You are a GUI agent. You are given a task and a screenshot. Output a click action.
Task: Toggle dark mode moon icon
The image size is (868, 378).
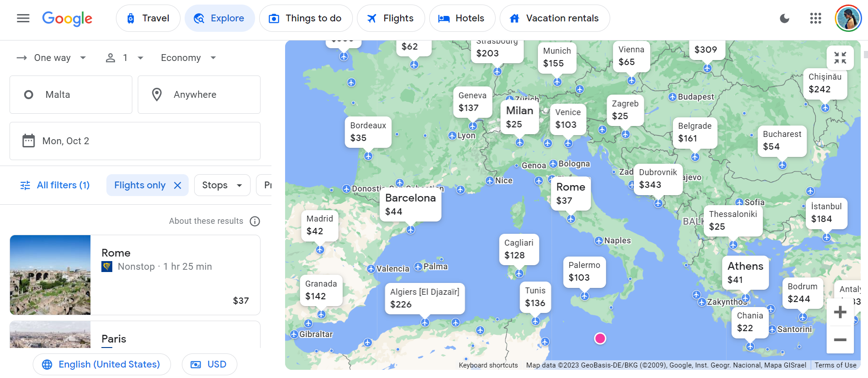tap(784, 19)
